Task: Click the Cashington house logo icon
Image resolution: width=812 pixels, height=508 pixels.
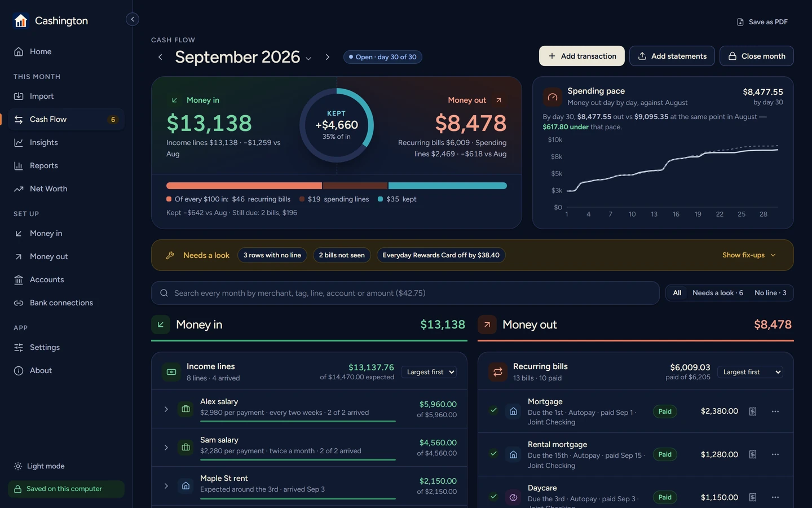Action: point(21,21)
